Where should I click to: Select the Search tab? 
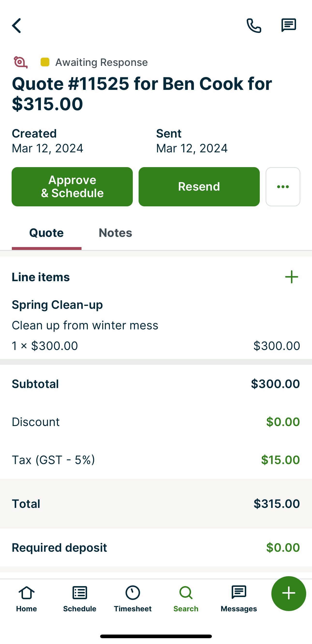(186, 598)
